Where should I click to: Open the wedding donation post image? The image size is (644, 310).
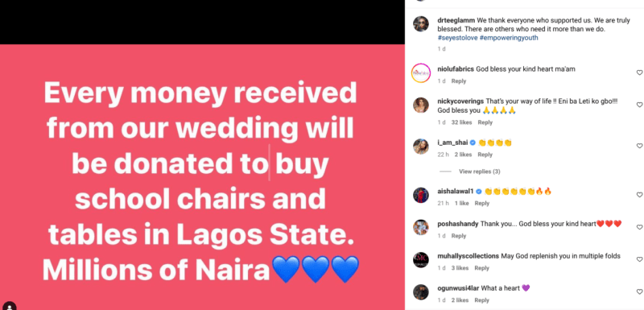click(202, 177)
